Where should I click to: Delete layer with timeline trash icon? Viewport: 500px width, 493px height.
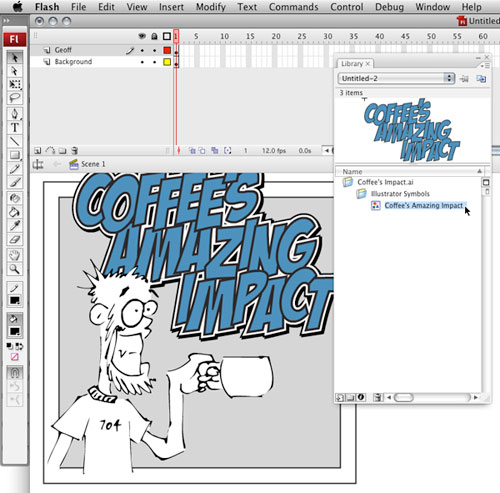75,151
